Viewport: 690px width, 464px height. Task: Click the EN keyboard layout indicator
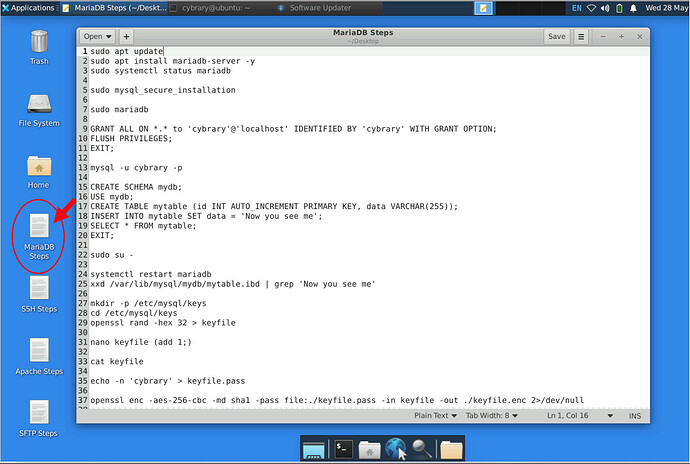pos(576,8)
